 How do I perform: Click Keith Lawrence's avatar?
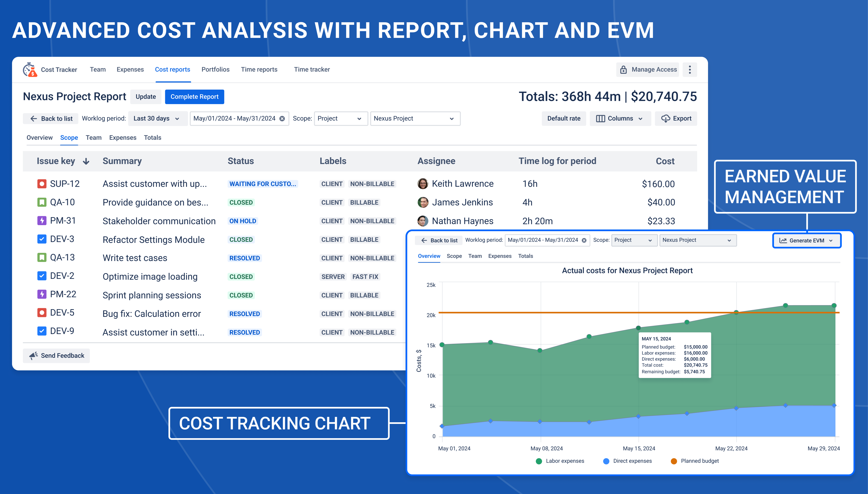point(422,184)
